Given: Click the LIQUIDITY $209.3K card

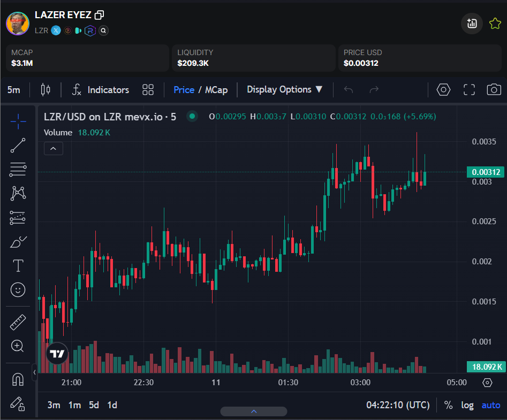Looking at the screenshot, I should [x=254, y=58].
